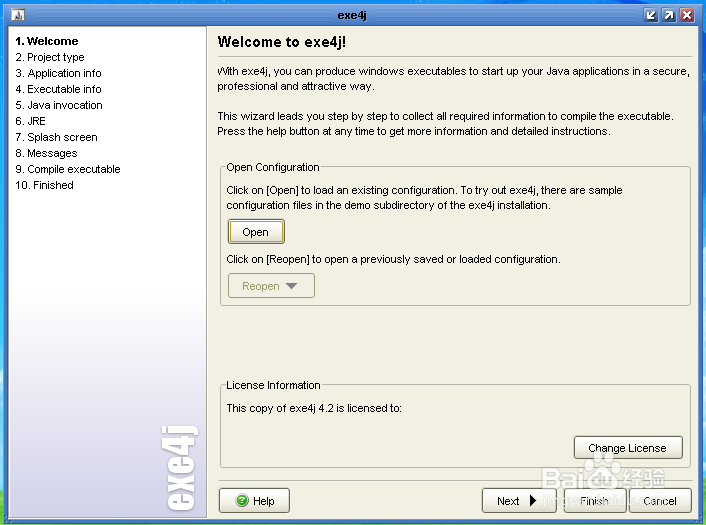
Task: Select step 9. Compile executable
Action: point(68,169)
